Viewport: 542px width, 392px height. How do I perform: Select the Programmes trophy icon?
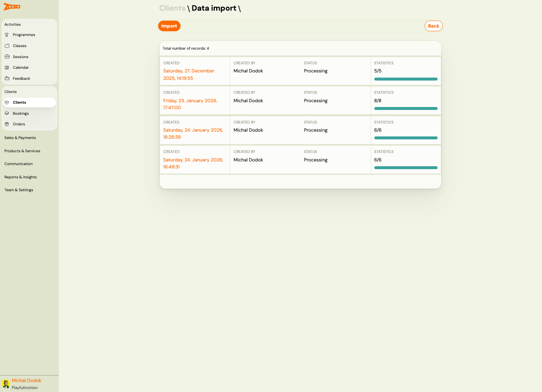7,35
